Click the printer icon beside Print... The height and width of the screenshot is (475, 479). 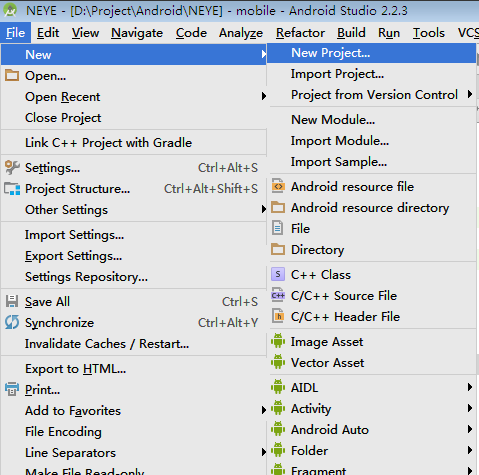[12, 389]
